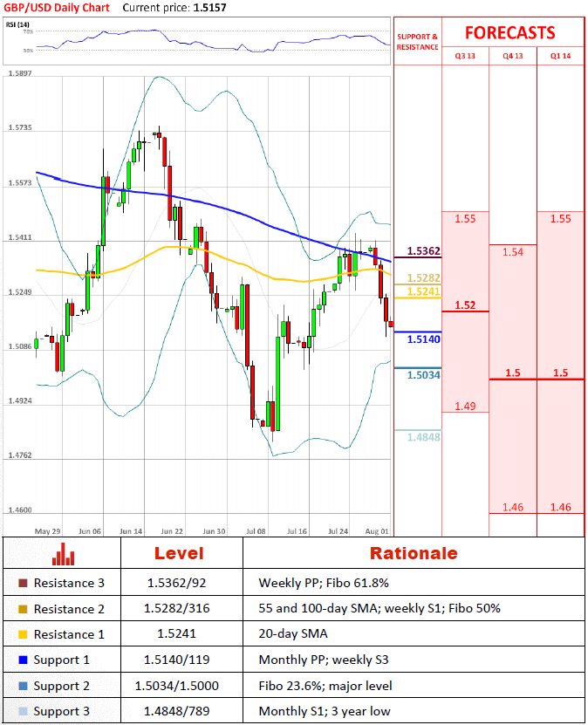
Task: Select the Q3 13 forecast column header
Action: pos(465,56)
